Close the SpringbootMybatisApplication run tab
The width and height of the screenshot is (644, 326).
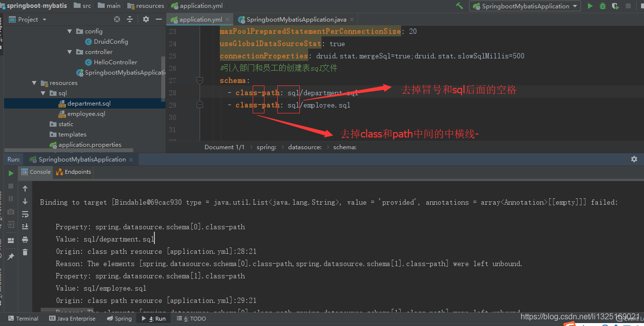point(131,160)
